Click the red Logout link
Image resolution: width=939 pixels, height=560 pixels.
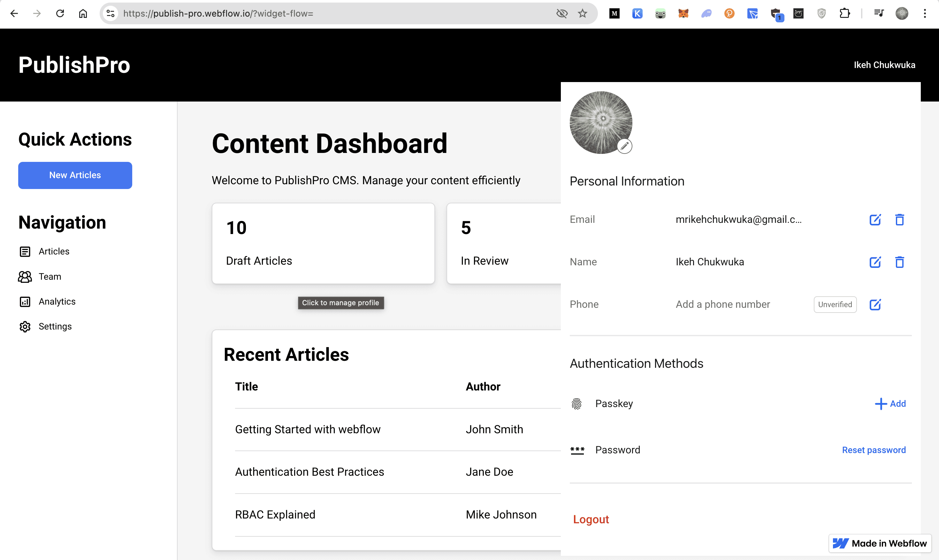tap(591, 519)
